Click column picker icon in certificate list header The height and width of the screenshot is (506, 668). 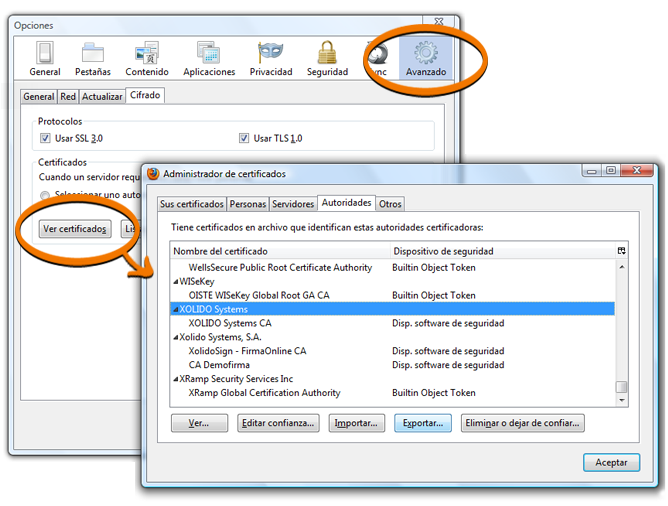[x=622, y=251]
